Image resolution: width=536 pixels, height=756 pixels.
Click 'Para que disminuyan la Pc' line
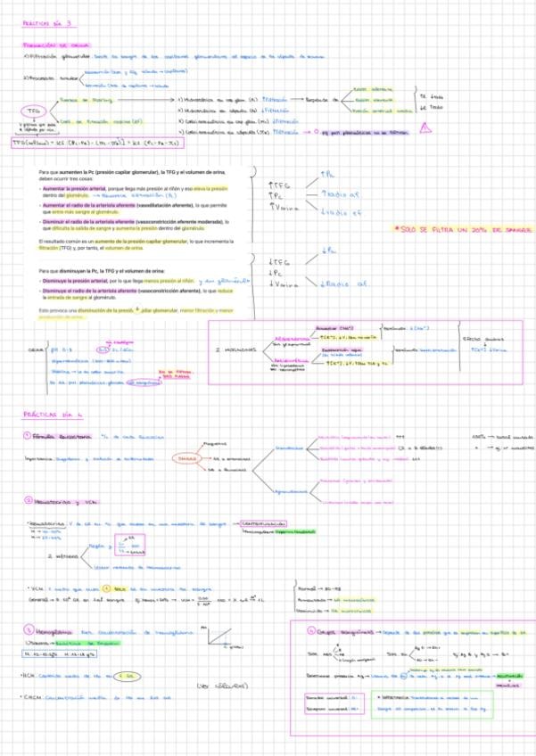(x=102, y=271)
